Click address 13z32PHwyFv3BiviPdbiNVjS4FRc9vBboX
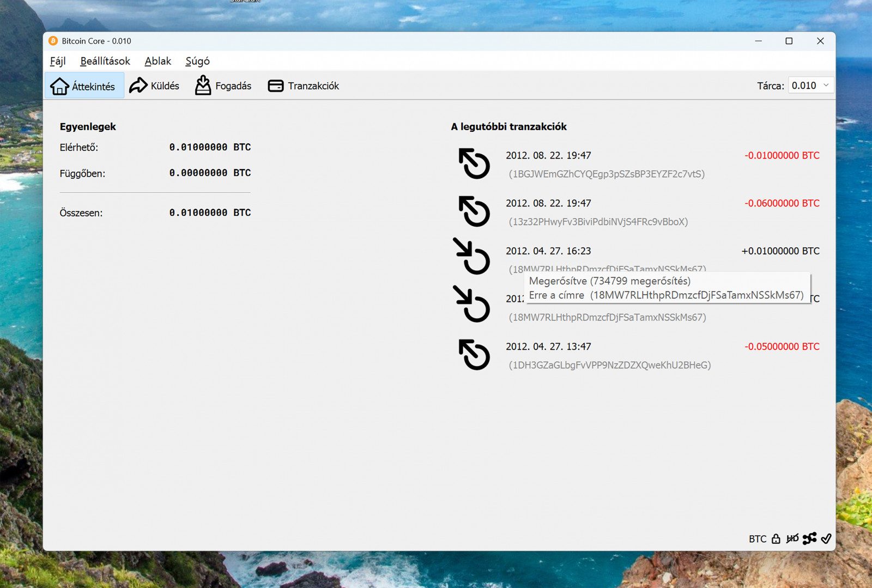 (x=598, y=222)
